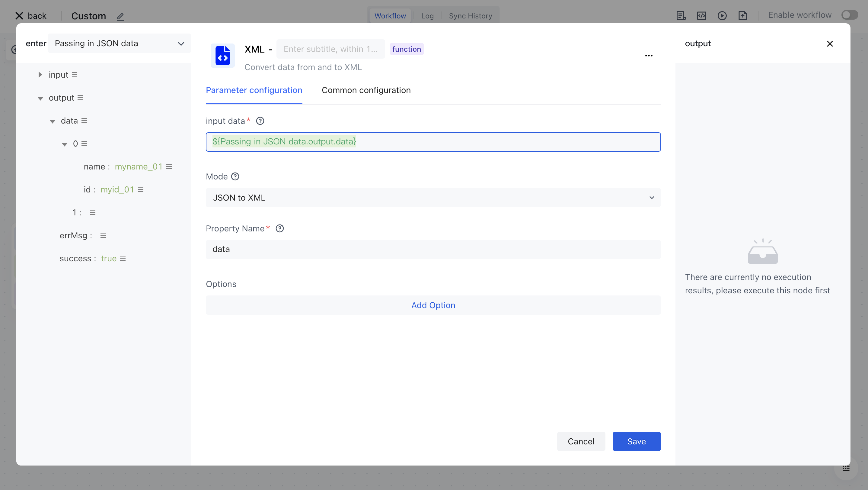Switch to the Log tab

click(427, 16)
